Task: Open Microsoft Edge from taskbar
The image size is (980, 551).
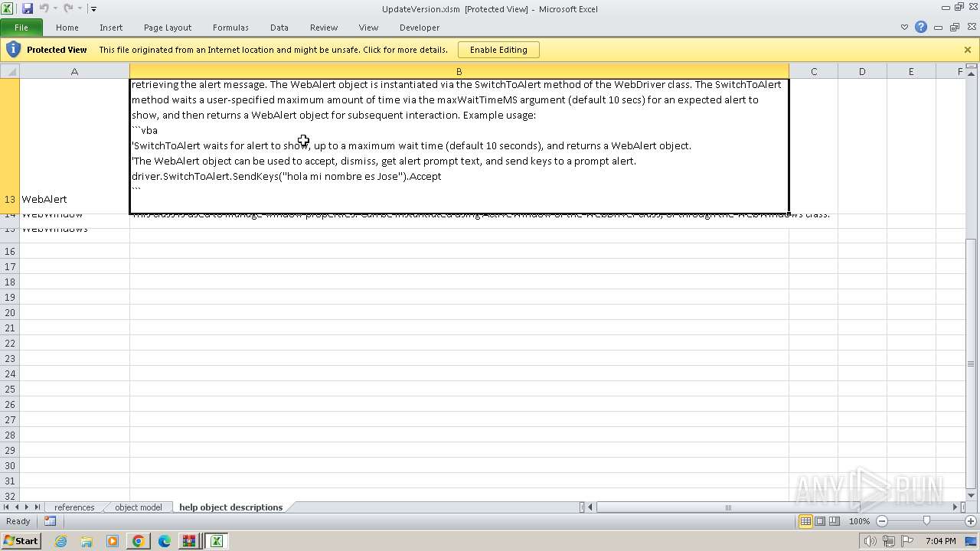Action: click(165, 541)
